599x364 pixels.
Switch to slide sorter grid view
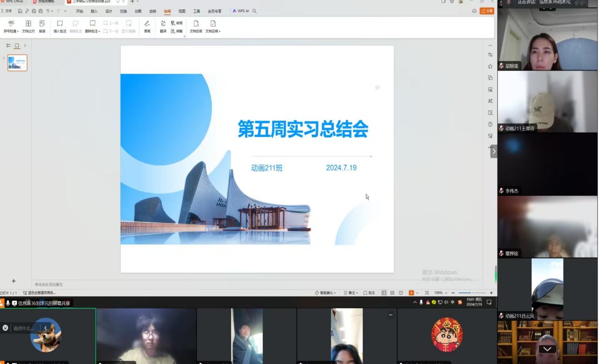pyautogui.click(x=392, y=293)
